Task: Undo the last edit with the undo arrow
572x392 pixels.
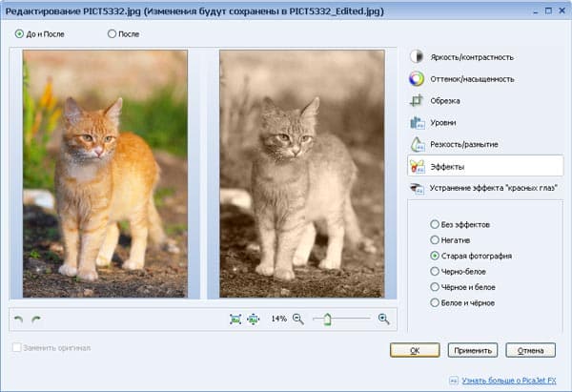Action: coord(18,320)
